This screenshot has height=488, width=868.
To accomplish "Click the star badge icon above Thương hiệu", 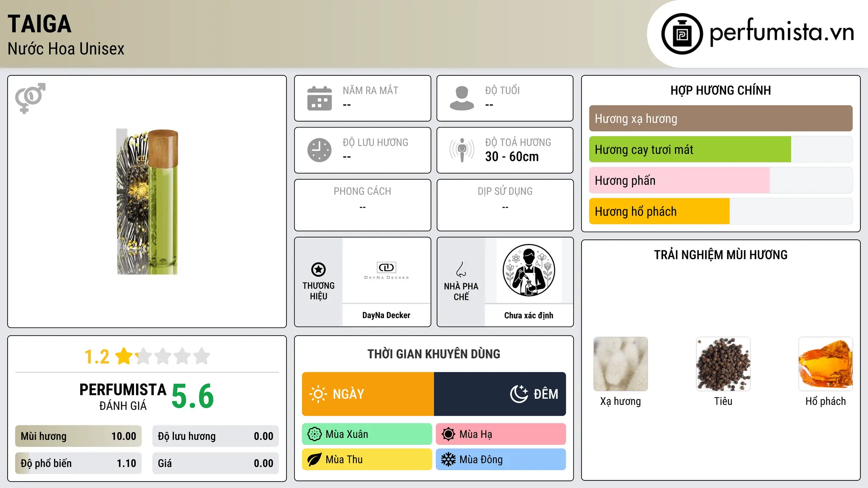I will [x=318, y=269].
